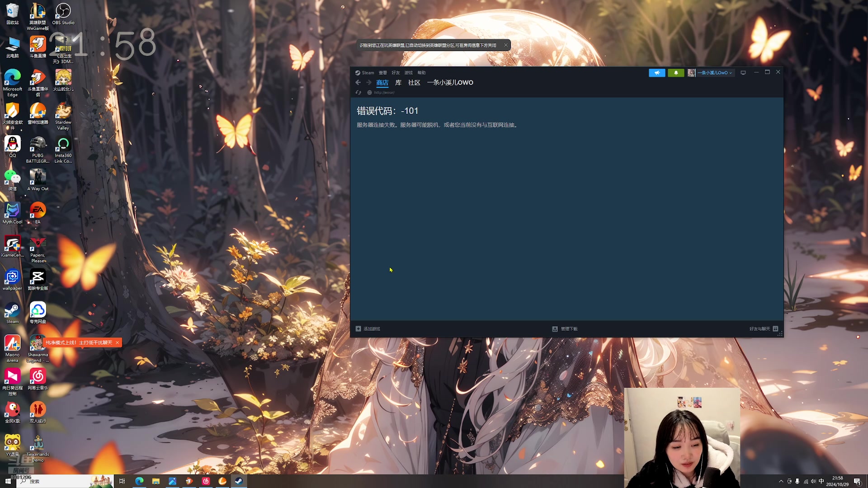Open the 一条小溪儿OWO profile tab

pos(450,83)
